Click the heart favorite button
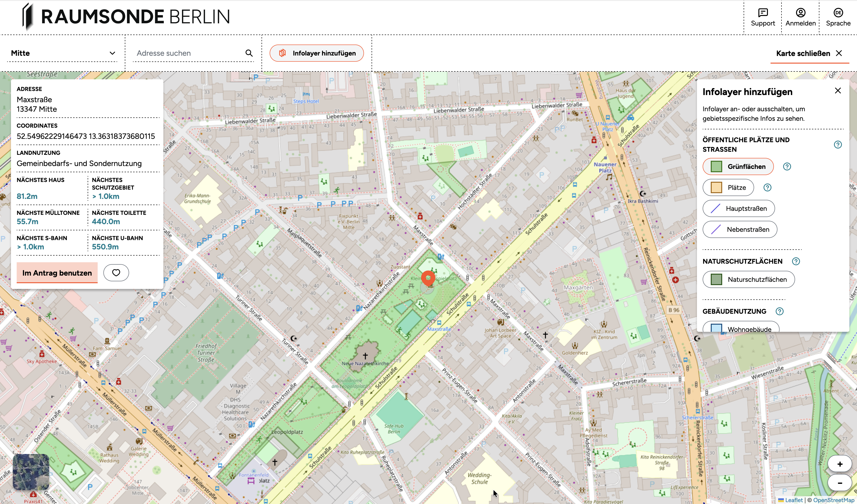This screenshot has height=504, width=857. tap(116, 273)
